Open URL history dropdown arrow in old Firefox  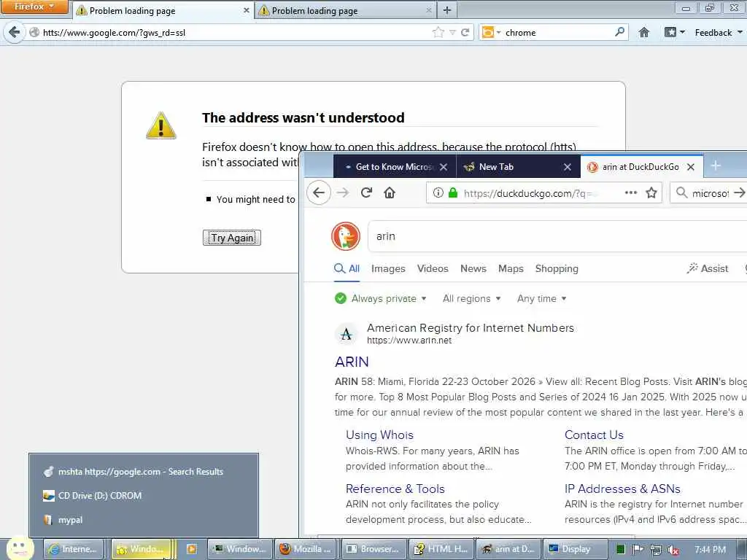(452, 32)
